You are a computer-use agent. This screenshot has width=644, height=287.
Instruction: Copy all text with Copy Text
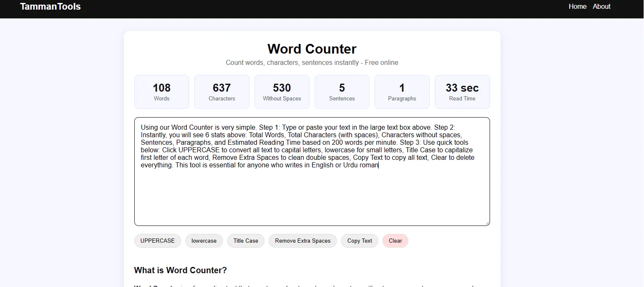pos(359,241)
